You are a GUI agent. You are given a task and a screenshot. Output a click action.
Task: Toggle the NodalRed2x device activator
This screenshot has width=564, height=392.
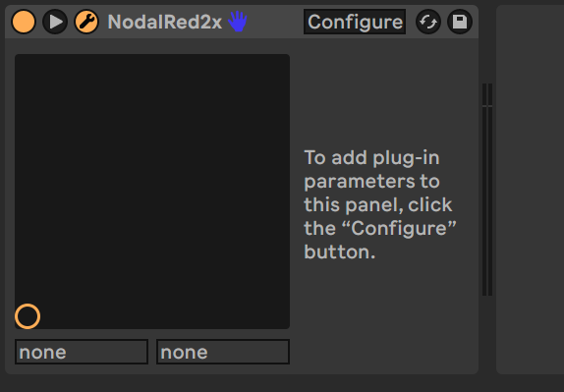pyautogui.click(x=24, y=22)
